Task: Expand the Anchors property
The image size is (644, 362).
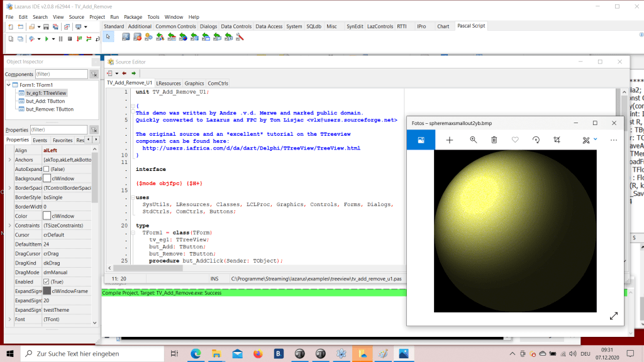Action: [x=9, y=160]
